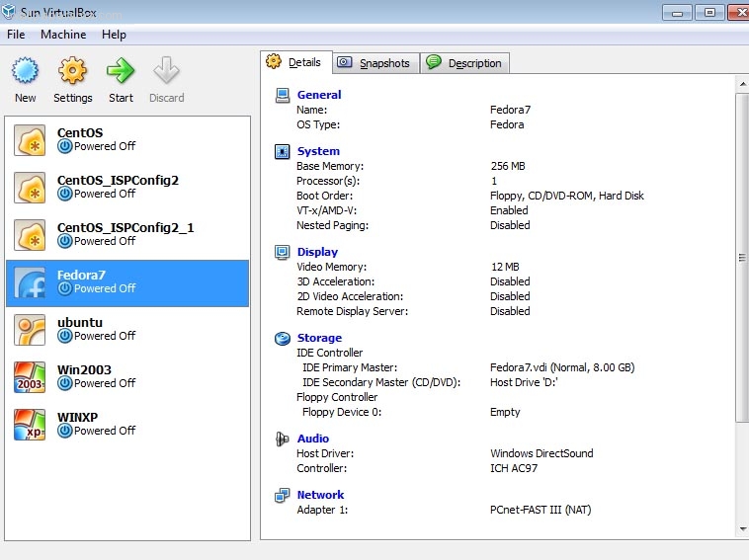Open the Storage settings link

[319, 338]
